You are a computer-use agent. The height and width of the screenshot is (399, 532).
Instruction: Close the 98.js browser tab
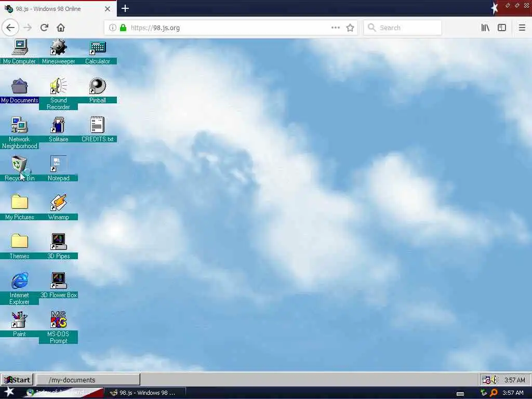coord(108,9)
